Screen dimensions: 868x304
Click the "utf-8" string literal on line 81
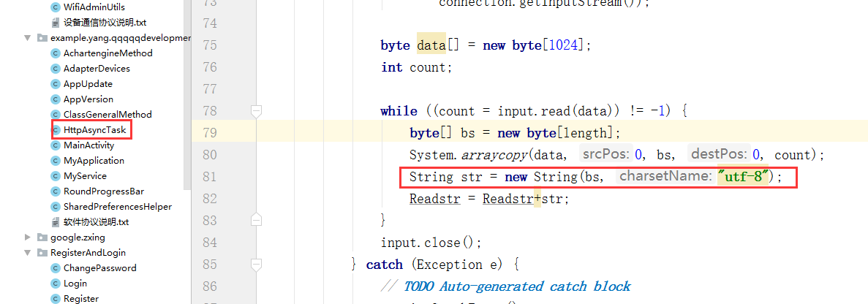click(x=744, y=177)
